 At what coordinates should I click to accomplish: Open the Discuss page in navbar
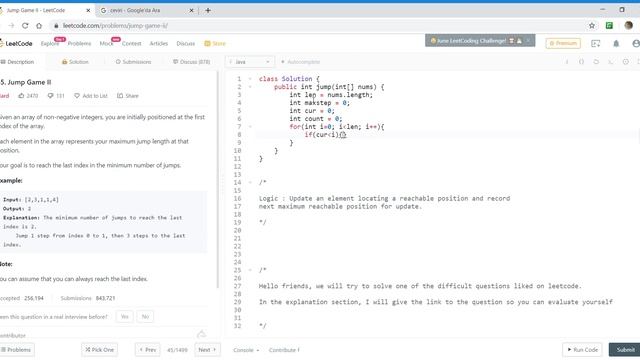click(186, 43)
